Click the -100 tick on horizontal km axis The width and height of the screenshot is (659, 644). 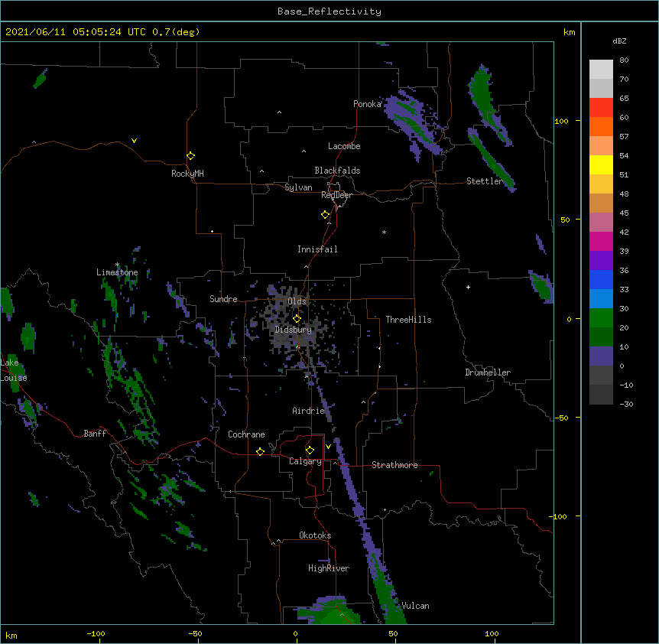tap(96, 633)
